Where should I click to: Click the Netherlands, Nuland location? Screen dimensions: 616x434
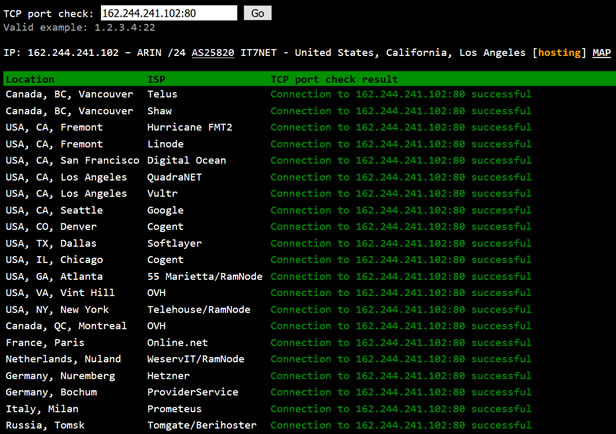coord(63,359)
